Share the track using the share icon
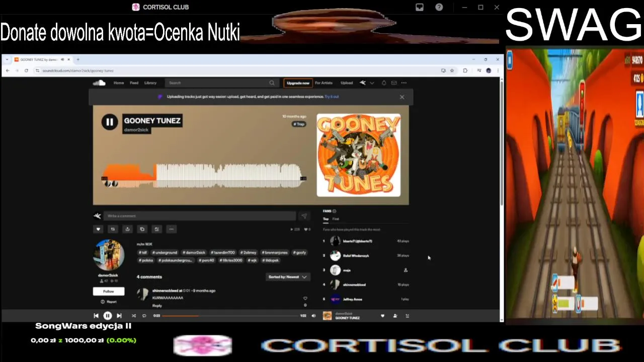This screenshot has width=644, height=362. point(127,229)
